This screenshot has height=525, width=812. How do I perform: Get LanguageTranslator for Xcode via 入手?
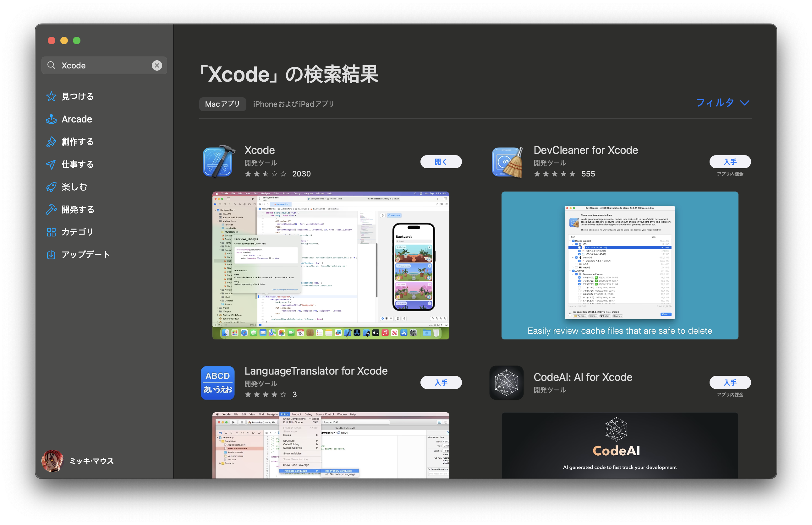pos(441,382)
